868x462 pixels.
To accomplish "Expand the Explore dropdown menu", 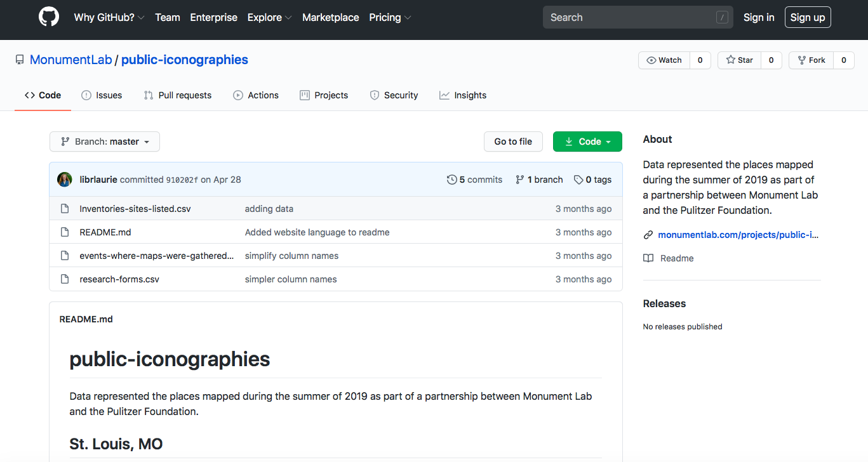I will [x=270, y=17].
